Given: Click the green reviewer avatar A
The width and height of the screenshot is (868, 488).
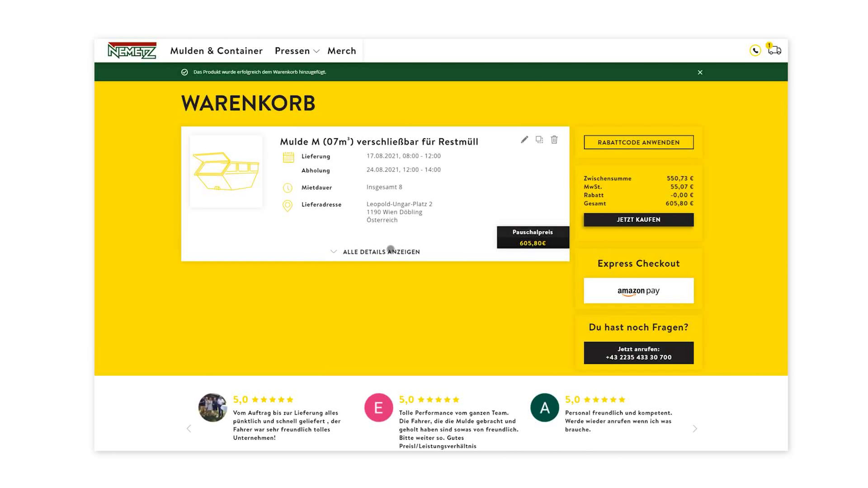Looking at the screenshot, I should [x=544, y=408].
